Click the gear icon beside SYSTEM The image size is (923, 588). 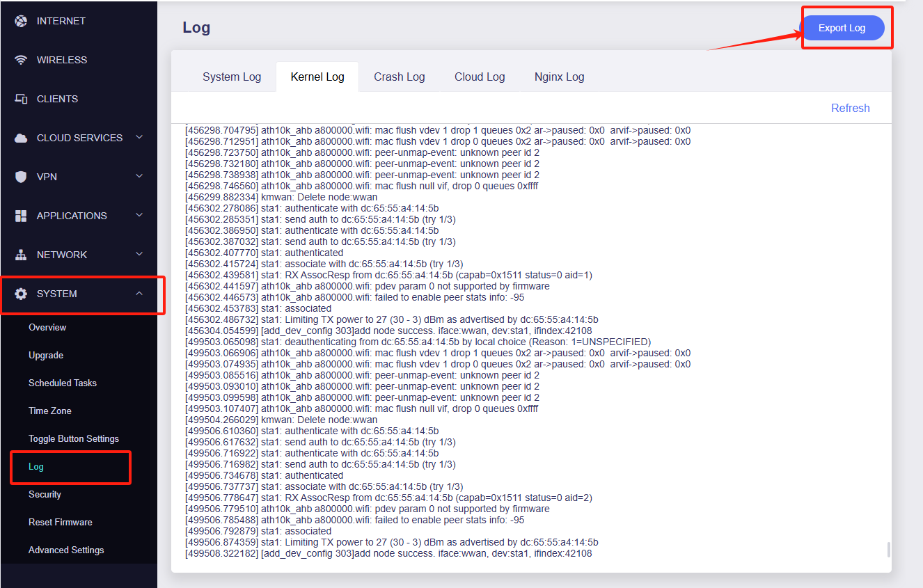tap(21, 294)
